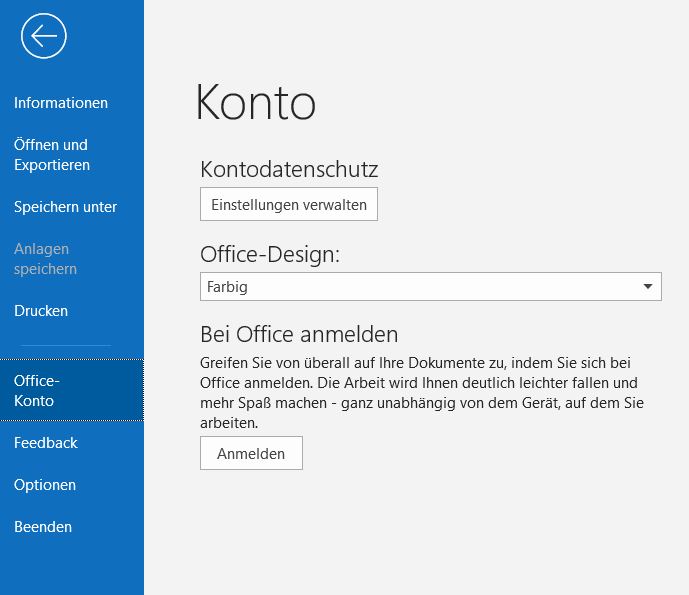Open Feedback in the sidebar

(x=46, y=443)
